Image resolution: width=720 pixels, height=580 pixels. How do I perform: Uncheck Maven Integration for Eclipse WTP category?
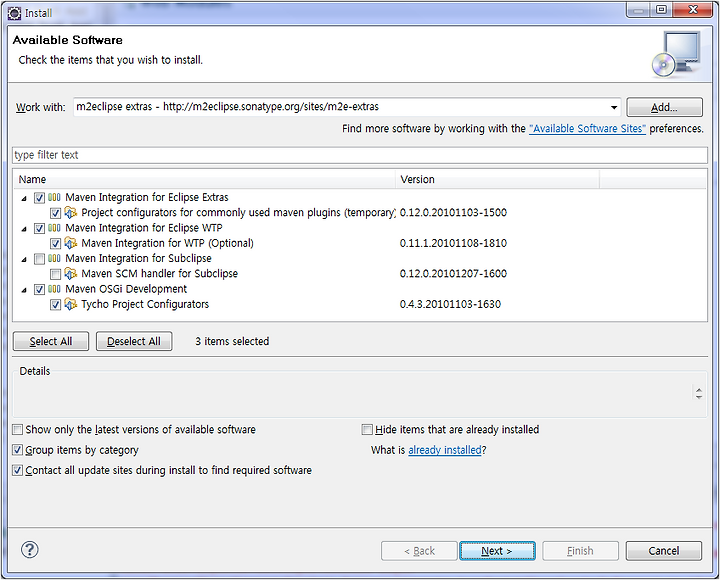click(39, 229)
